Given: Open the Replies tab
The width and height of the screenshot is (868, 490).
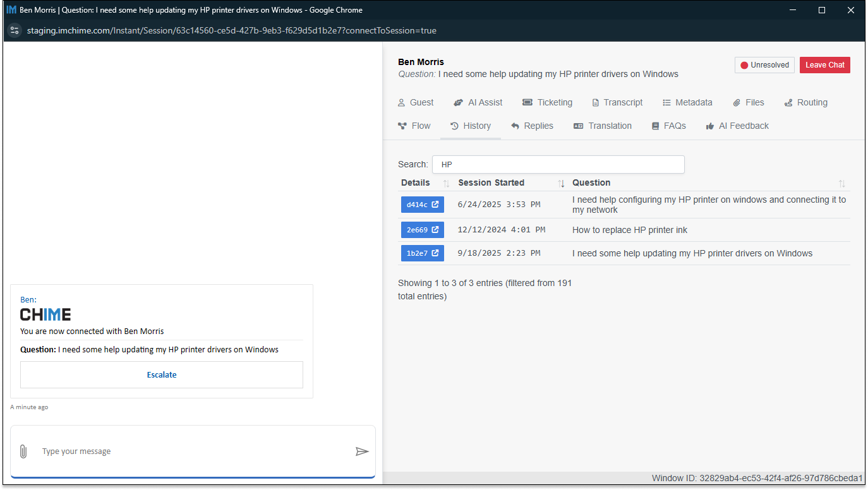Looking at the screenshot, I should (x=532, y=126).
